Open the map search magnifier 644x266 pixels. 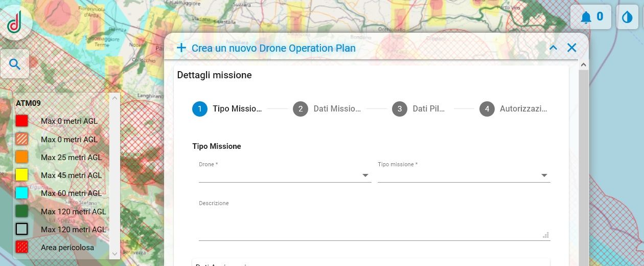[15, 64]
